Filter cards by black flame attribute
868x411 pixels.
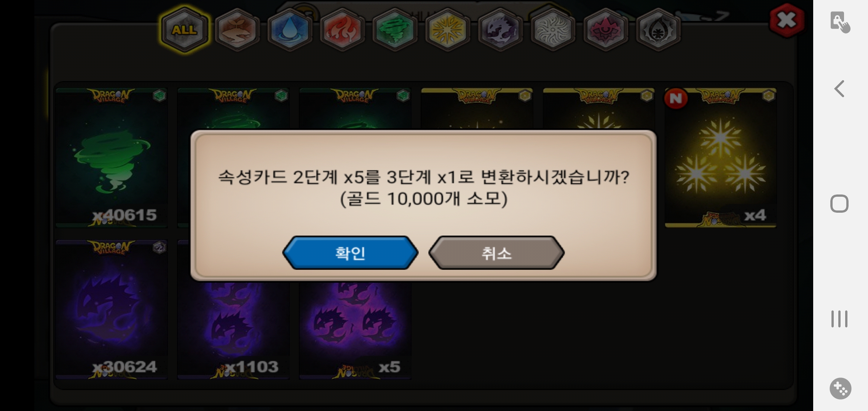pos(658,29)
